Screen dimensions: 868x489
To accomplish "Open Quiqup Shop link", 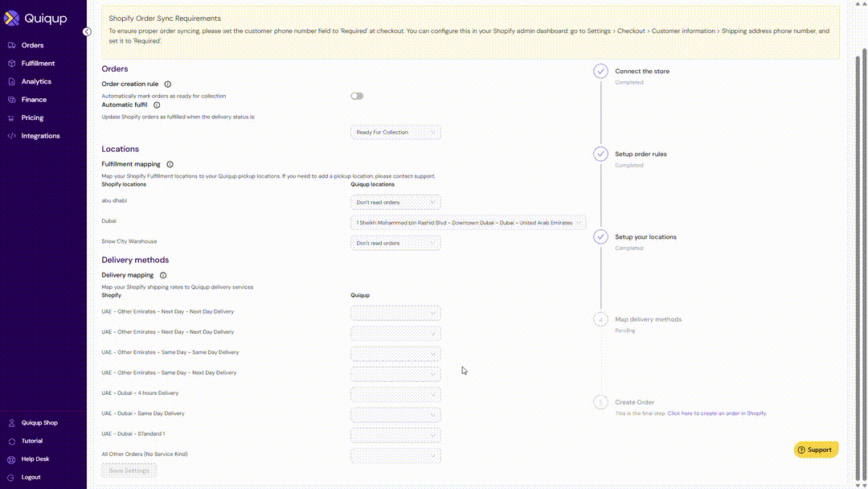I will point(39,423).
